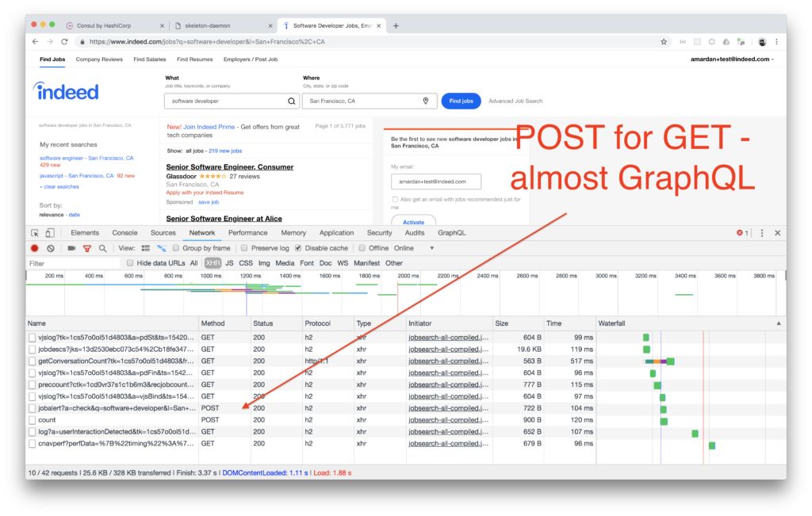Image resolution: width=812 pixels, height=516 pixels.
Task: Tick the checkbox for jobdescs request row
Action: coord(32,350)
